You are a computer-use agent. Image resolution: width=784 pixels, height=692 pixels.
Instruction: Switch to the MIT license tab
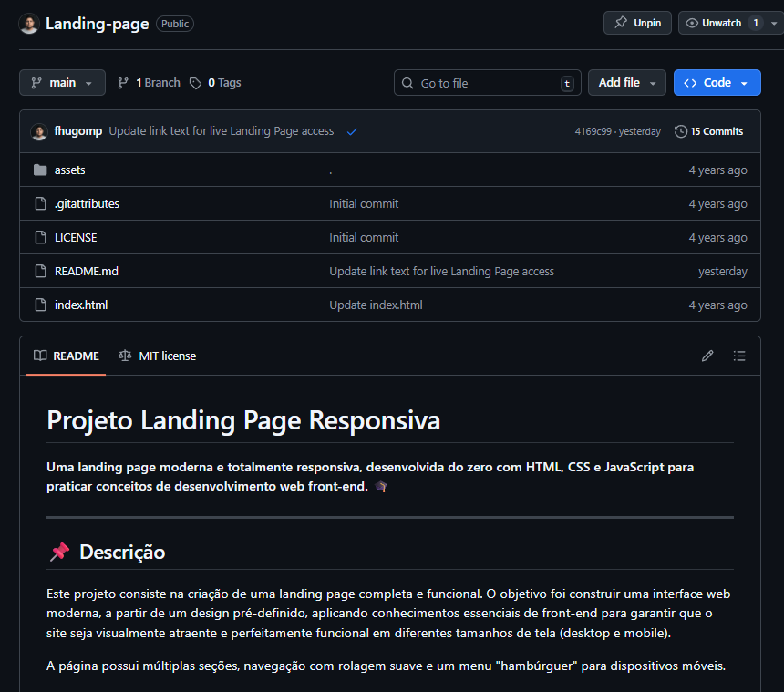pos(165,356)
